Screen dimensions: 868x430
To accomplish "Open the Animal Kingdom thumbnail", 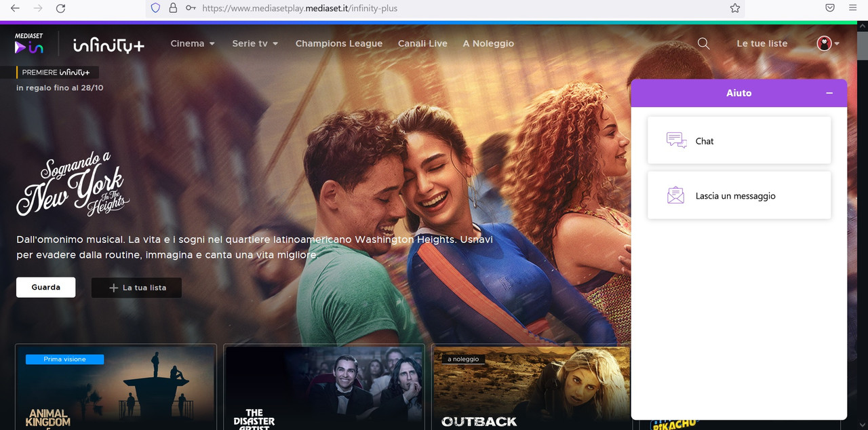I will (115, 387).
